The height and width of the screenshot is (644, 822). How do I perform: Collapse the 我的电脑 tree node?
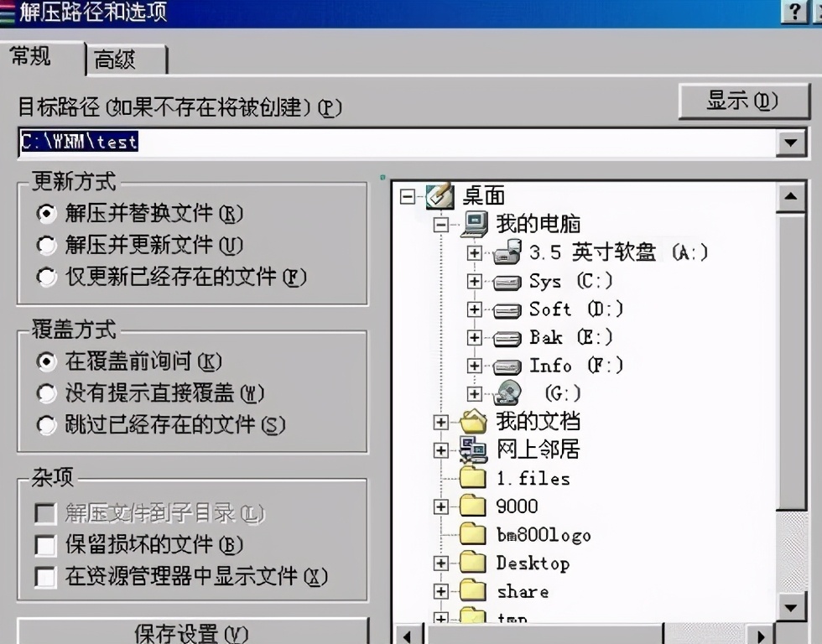pyautogui.click(x=441, y=225)
